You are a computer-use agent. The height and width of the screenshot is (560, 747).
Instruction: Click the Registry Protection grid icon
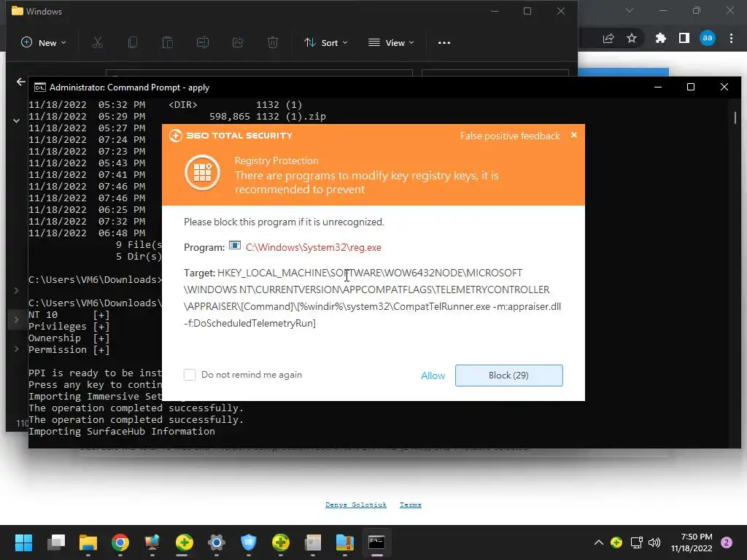pos(203,172)
